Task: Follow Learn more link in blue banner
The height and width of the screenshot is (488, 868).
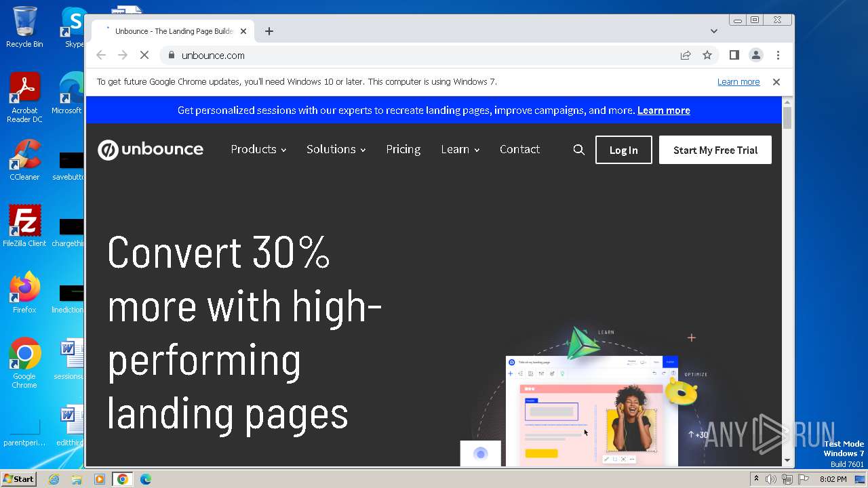Action: click(x=664, y=110)
